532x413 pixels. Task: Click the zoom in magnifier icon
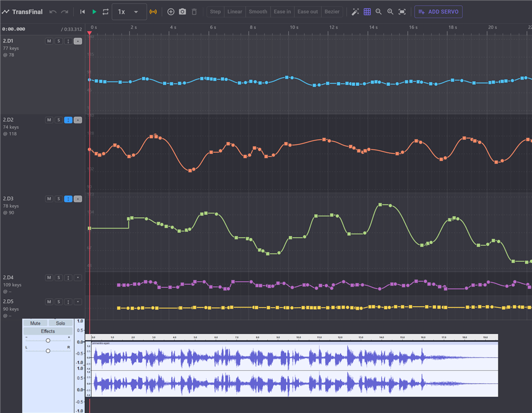tap(390, 12)
